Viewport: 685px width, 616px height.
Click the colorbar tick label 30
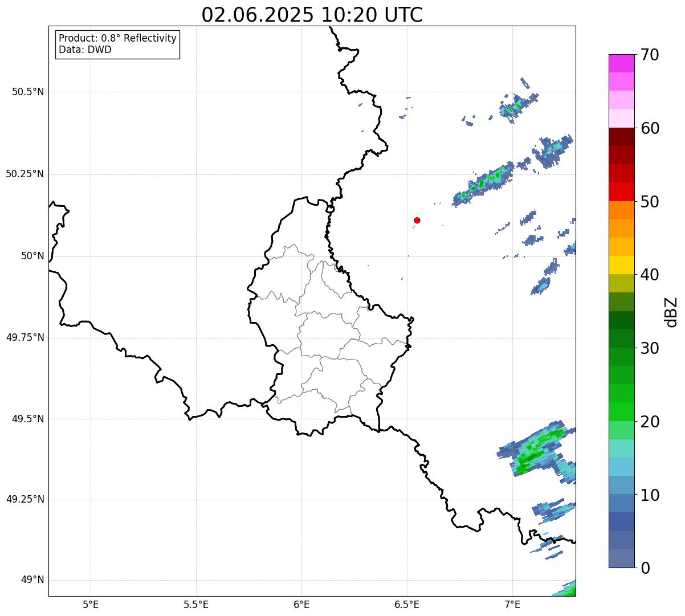650,348
